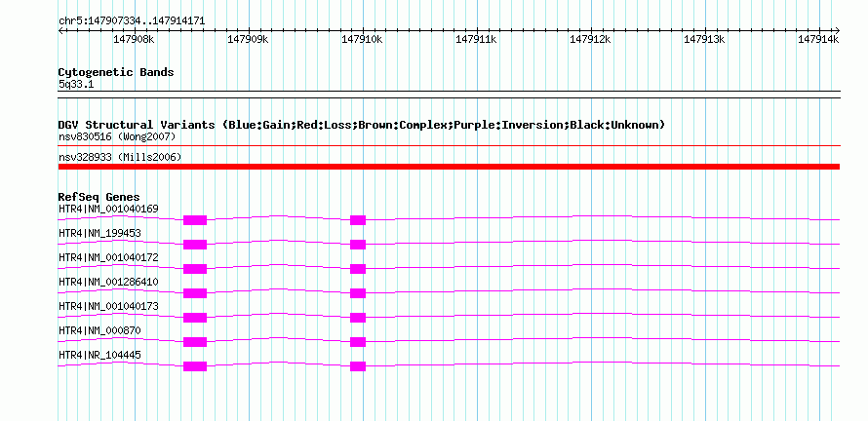
Task: Select the first exon of NM_001040169
Action: [195, 220]
